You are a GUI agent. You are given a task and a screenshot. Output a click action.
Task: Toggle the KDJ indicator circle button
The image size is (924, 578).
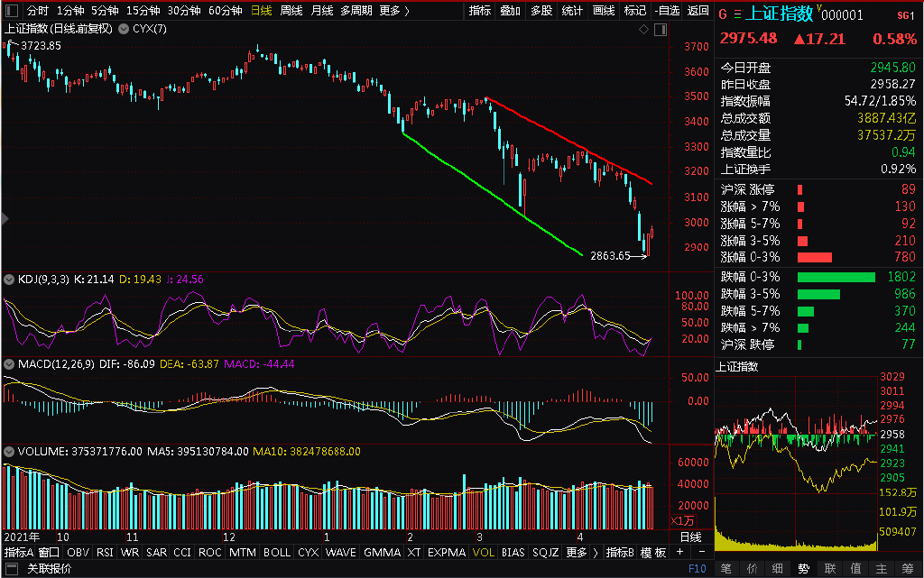(x=9, y=280)
